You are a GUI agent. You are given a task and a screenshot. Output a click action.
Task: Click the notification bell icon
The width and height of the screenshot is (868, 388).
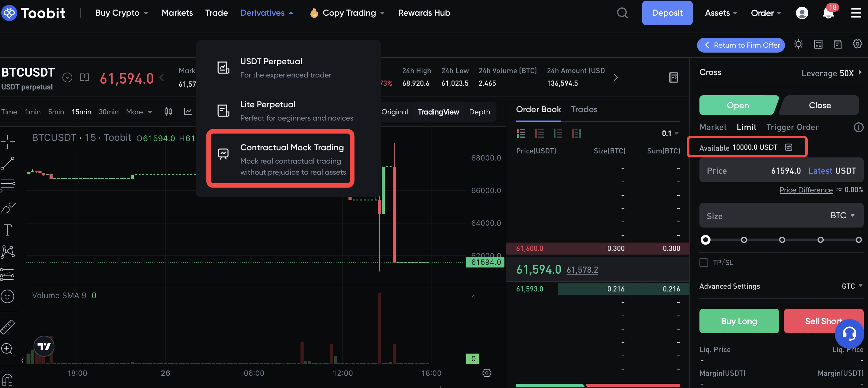(x=828, y=13)
